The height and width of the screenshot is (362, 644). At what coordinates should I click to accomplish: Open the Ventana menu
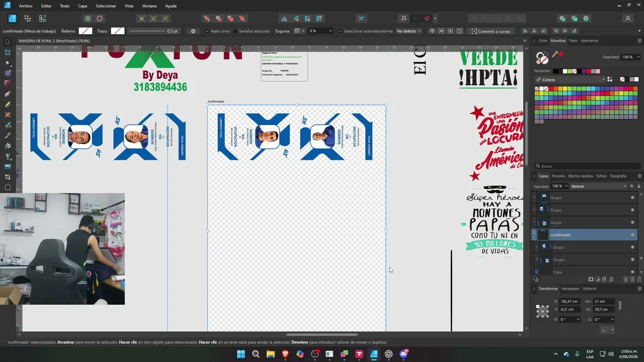point(149,6)
